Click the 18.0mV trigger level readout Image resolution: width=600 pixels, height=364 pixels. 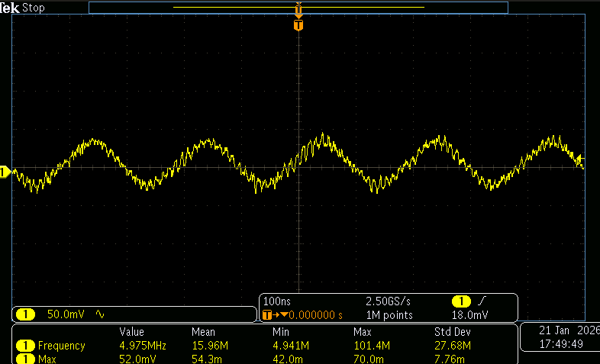(x=470, y=315)
